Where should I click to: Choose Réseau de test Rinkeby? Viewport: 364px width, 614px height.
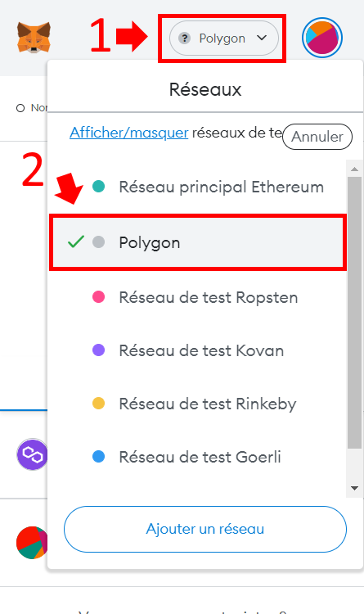tap(198, 404)
